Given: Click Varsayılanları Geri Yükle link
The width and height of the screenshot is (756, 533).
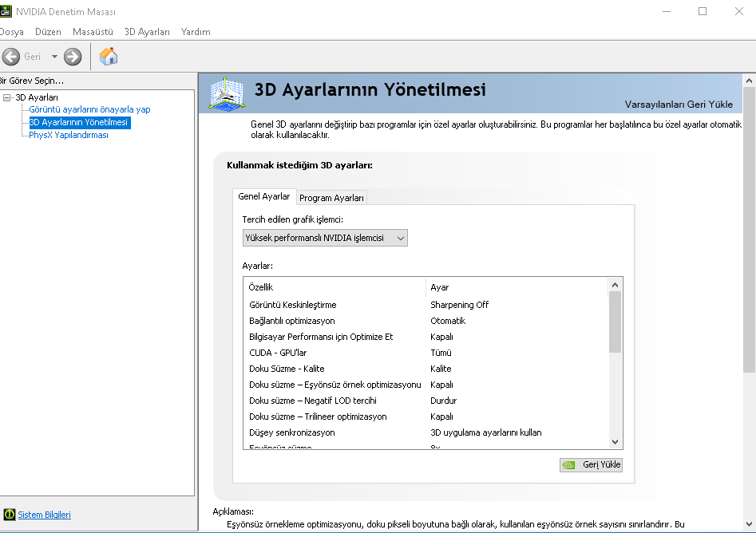Looking at the screenshot, I should coord(679,105).
